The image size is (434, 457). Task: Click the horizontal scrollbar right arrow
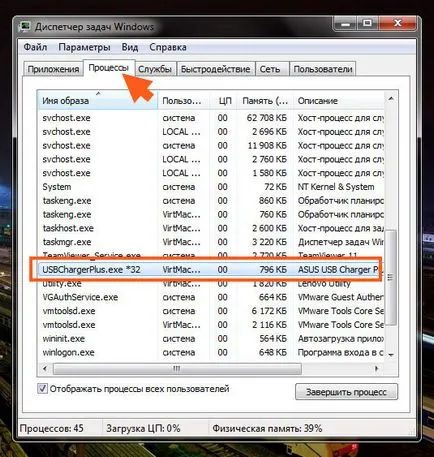[377, 369]
